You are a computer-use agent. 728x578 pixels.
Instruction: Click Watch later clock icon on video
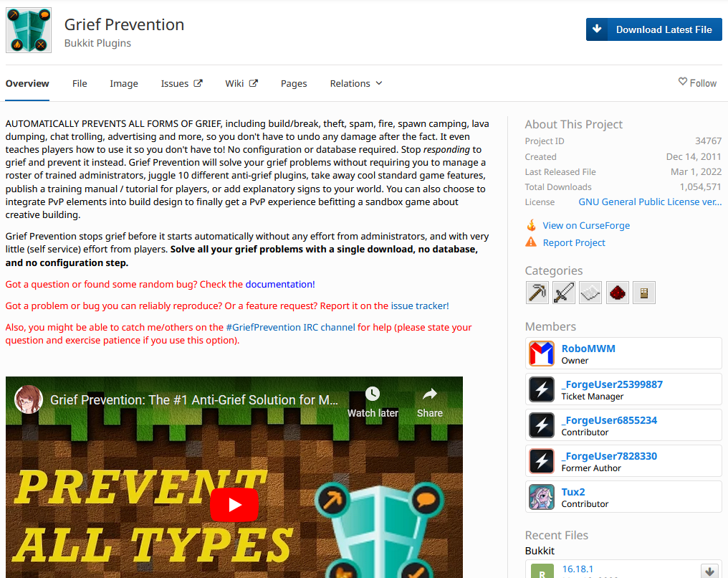point(373,394)
